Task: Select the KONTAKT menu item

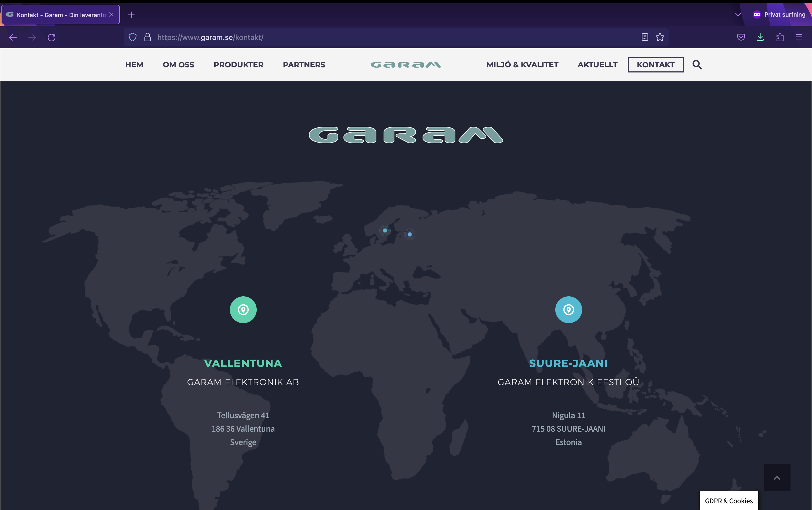Action: 655,65
